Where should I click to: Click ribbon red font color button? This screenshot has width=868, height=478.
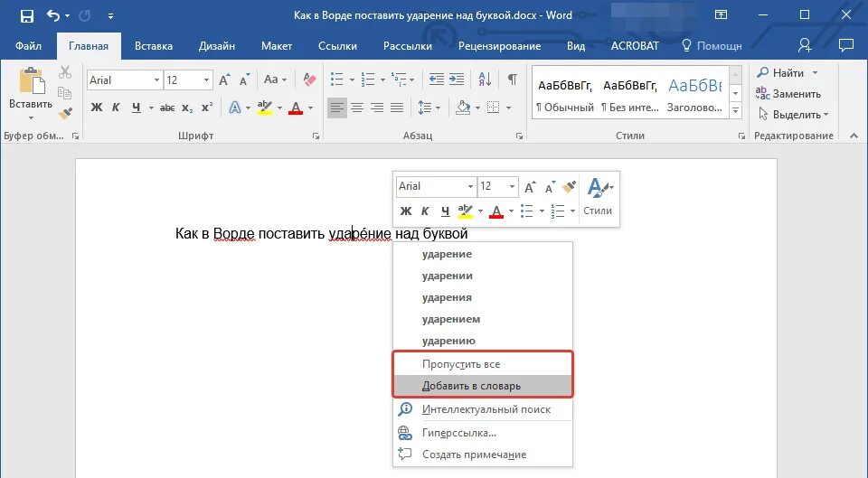coord(296,108)
